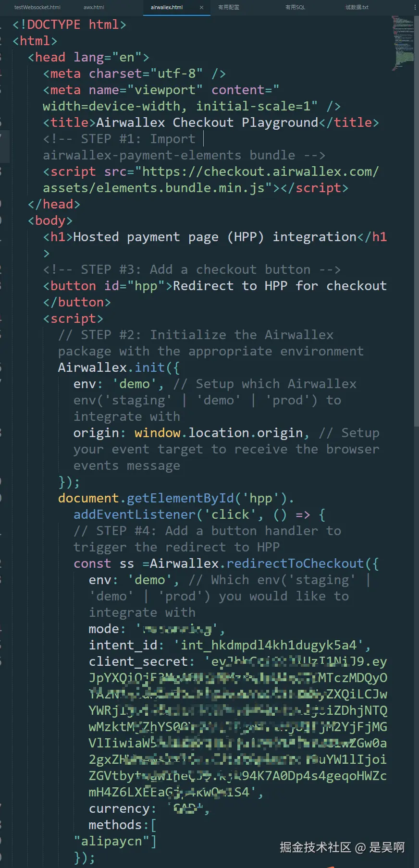Viewport: 419px width, 868px height.
Task: Click "document.getElementById('hpp')." line
Action: pyautogui.click(x=176, y=498)
